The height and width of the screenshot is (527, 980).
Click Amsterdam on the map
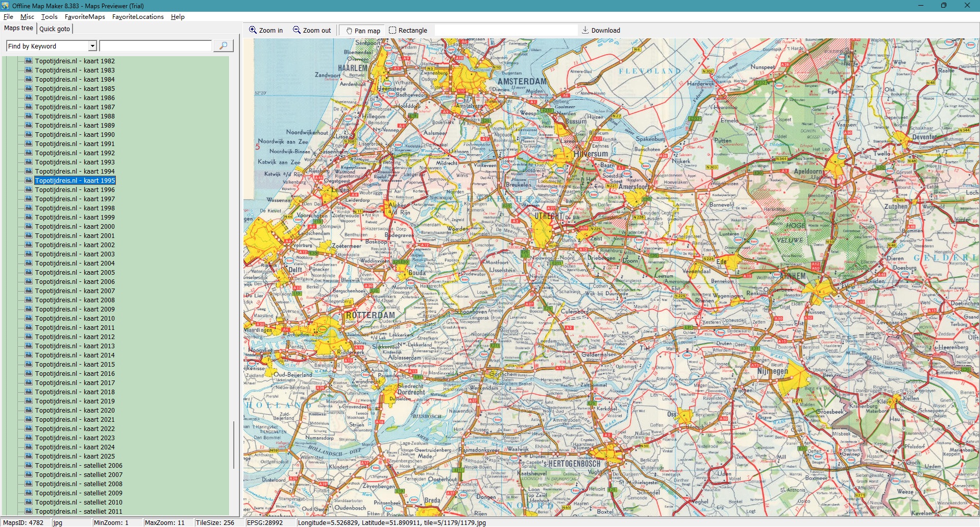coord(522,82)
